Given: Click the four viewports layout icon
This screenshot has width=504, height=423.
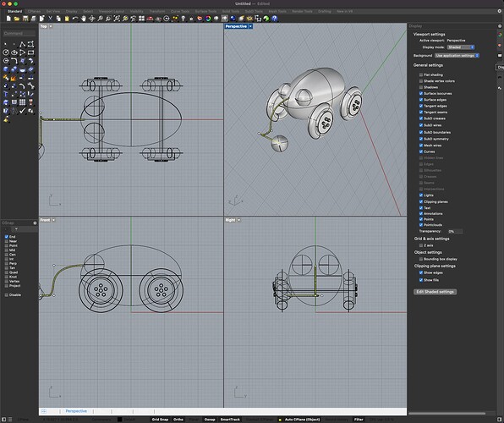Looking at the screenshot, I should 142,19.
